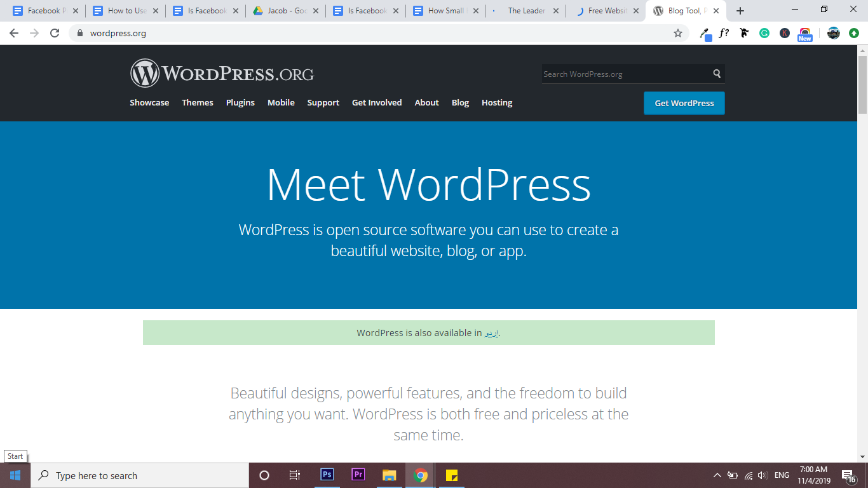The height and width of the screenshot is (488, 868).
Task: Close the 'Blog Tool' WordPress tab
Action: pyautogui.click(x=715, y=11)
